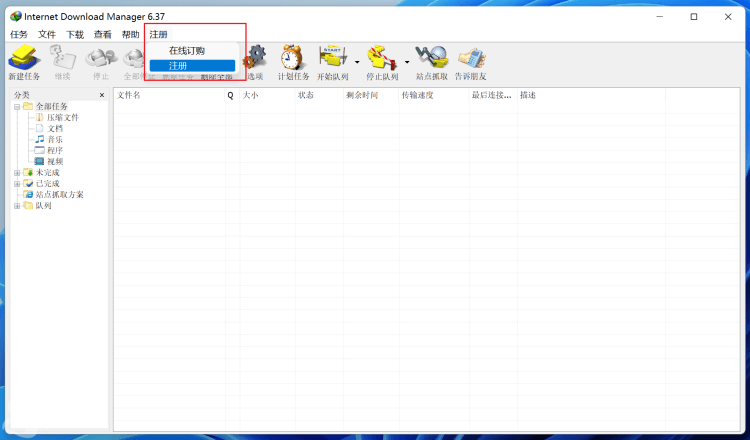Expand the 队列 tree node
Screen dimensions: 750x440
[x=17, y=206]
